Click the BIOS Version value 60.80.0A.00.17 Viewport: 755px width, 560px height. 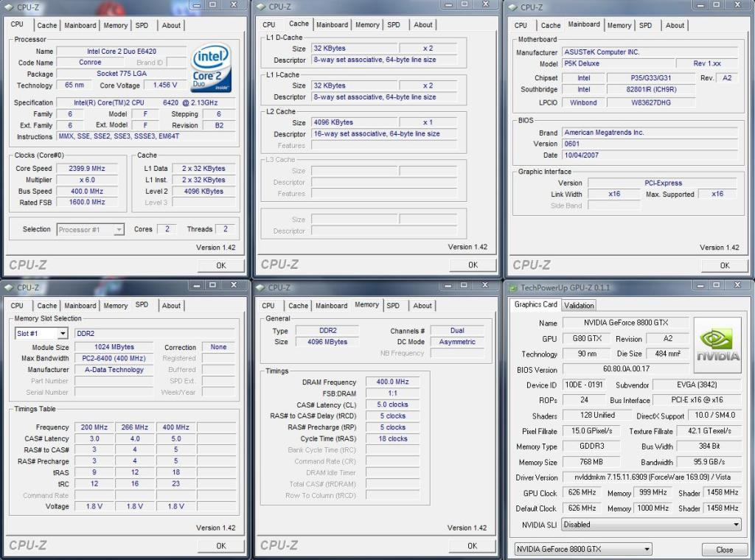[x=626, y=369]
